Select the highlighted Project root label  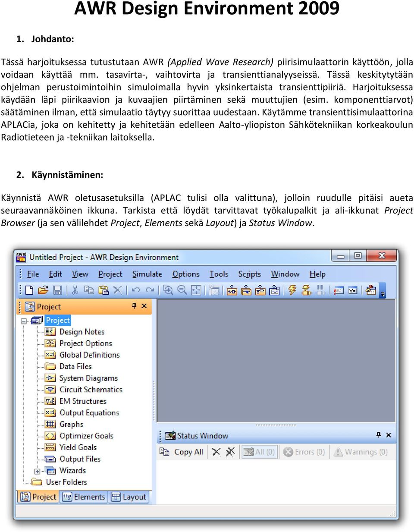click(58, 320)
